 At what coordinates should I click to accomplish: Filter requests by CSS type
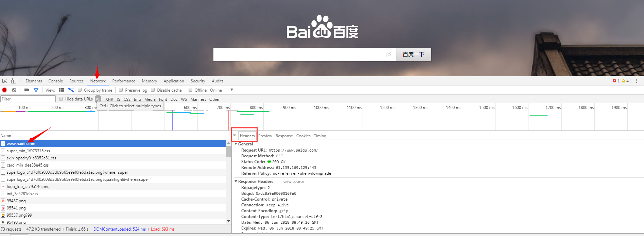click(x=127, y=99)
